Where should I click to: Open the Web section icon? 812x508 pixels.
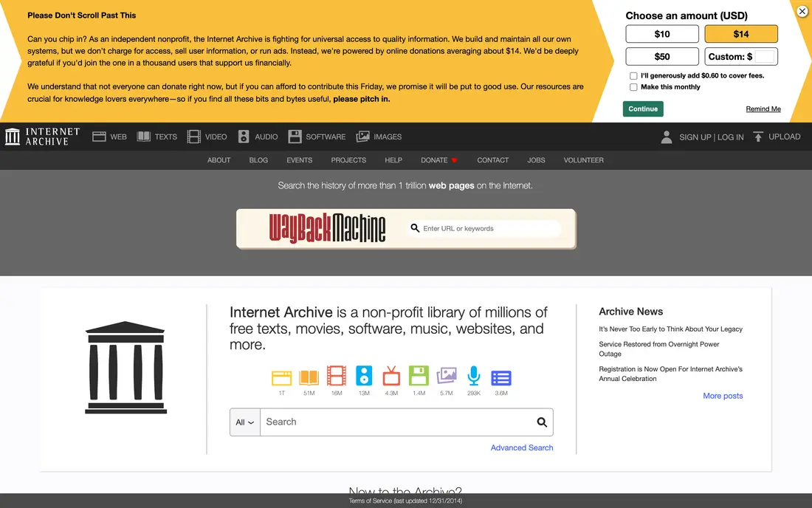[99, 137]
